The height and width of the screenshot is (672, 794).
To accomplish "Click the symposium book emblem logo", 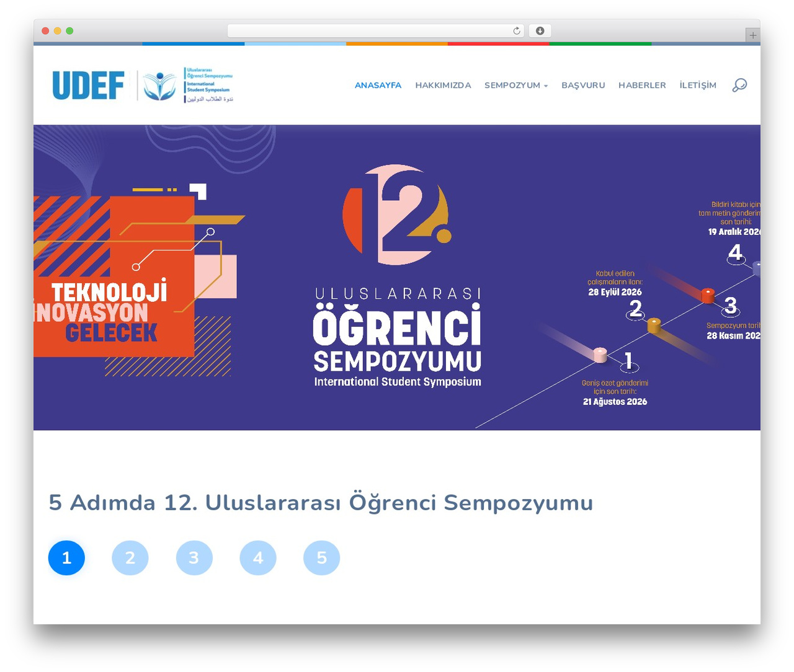I will coord(159,86).
